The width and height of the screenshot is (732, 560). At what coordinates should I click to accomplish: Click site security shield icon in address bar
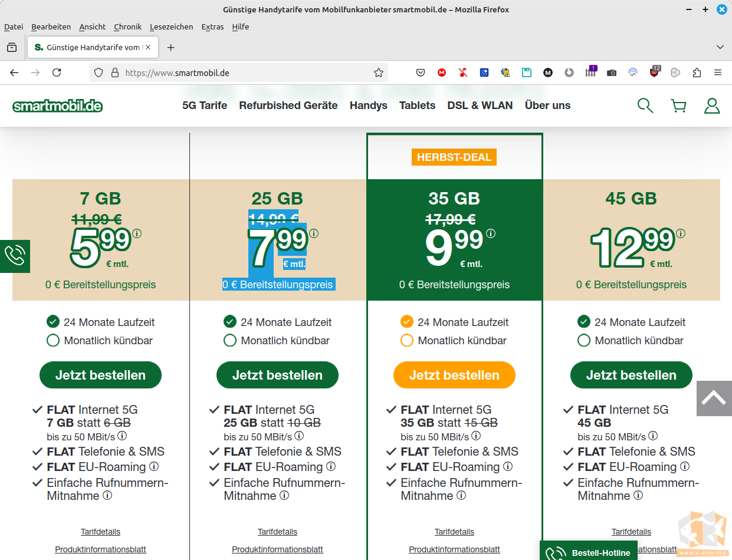pyautogui.click(x=99, y=73)
